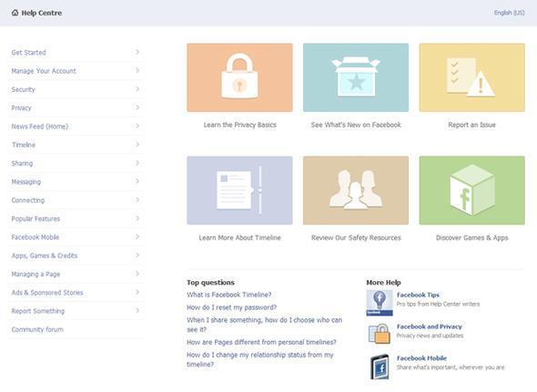Viewport: 537px width, 392px height.
Task: Select Connecting in the sidebar
Action: (28, 200)
